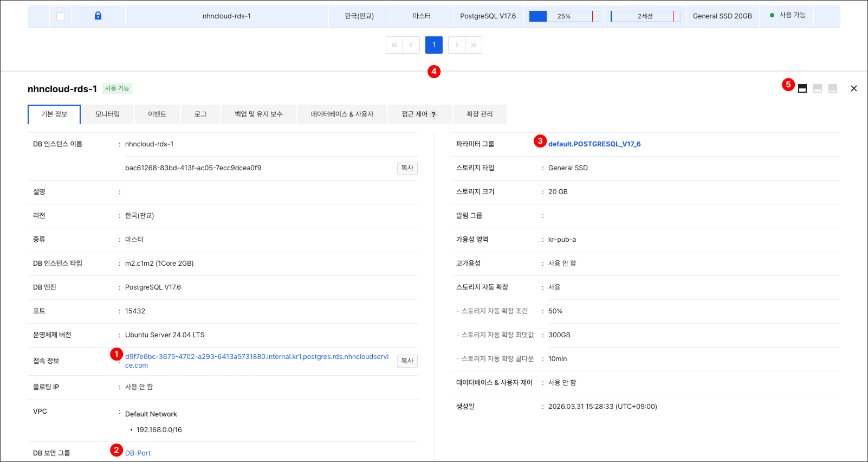Click the 마스터 type cell in table row
Viewport: 868px width, 462px height.
tap(422, 16)
